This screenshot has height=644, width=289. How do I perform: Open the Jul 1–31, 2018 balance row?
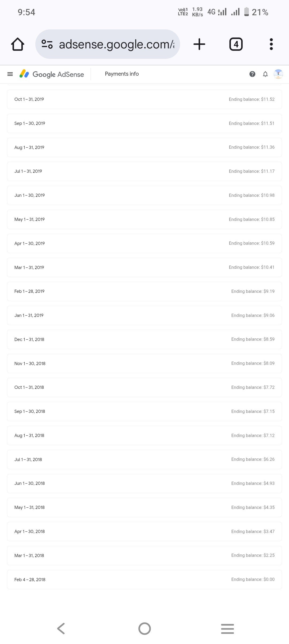click(144, 459)
